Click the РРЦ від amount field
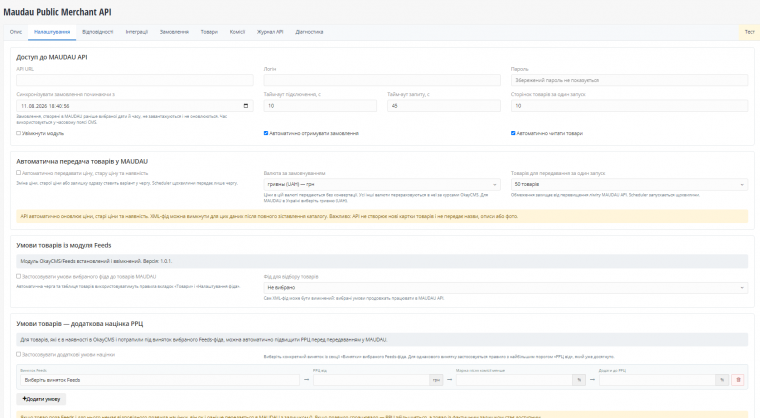760x418 pixels. pos(371,380)
